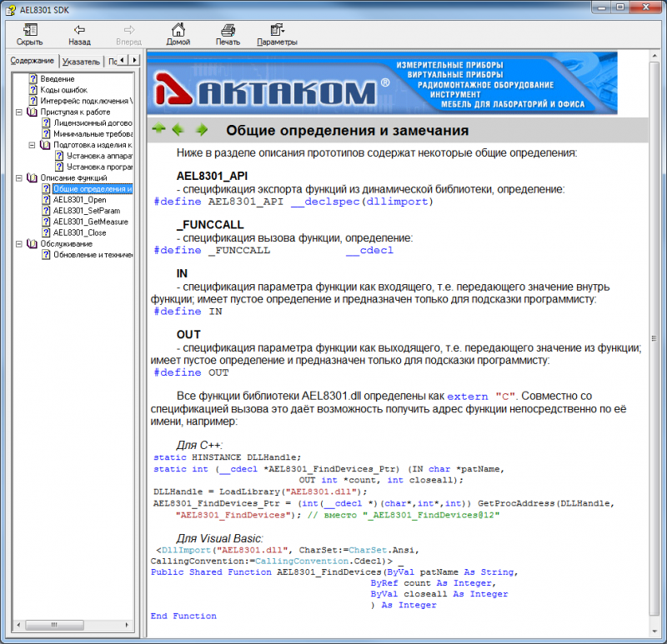This screenshot has width=667, height=644.
Task: Click the Актаком banner image
Action: [382, 83]
